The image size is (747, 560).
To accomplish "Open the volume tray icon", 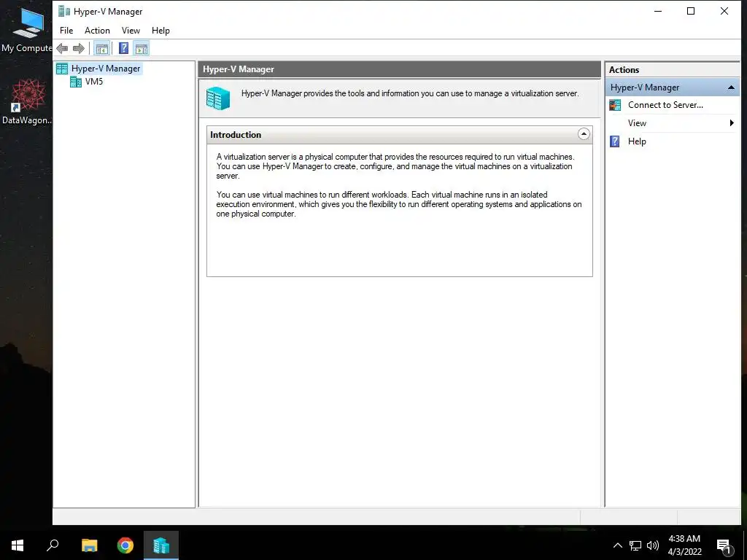I will (x=653, y=545).
